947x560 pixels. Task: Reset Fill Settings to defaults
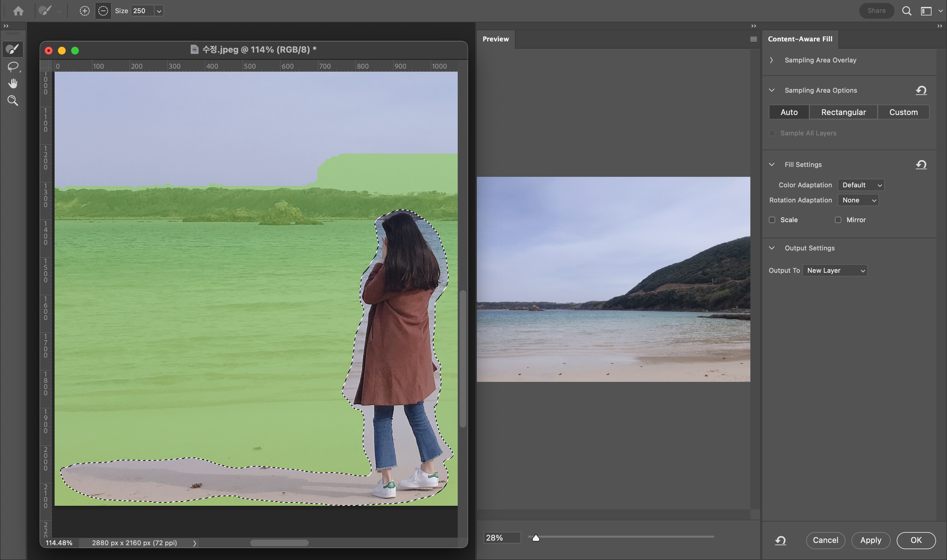coord(921,165)
